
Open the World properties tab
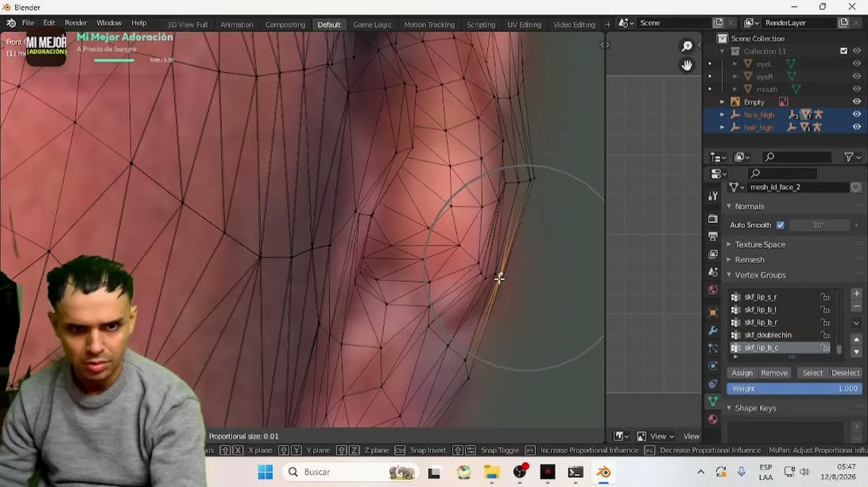point(713,290)
